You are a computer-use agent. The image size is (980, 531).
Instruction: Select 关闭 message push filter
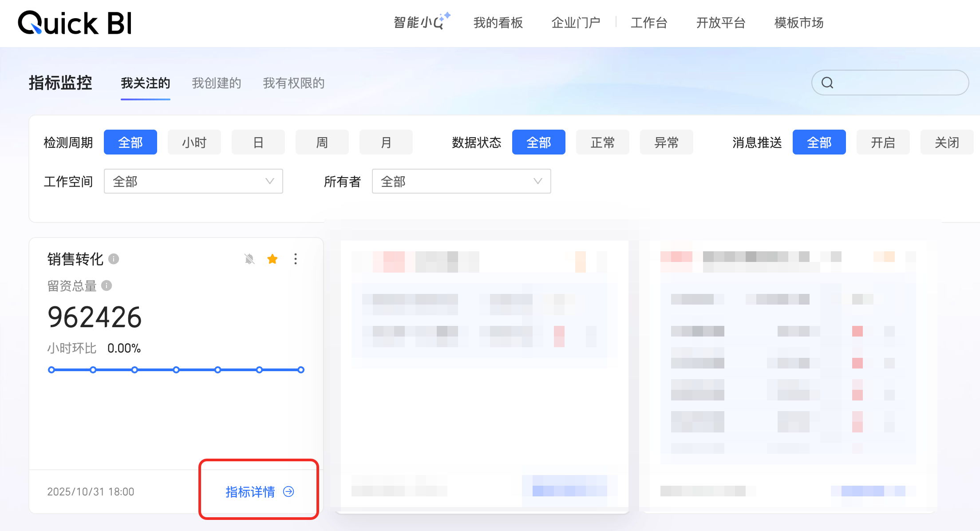pos(947,143)
